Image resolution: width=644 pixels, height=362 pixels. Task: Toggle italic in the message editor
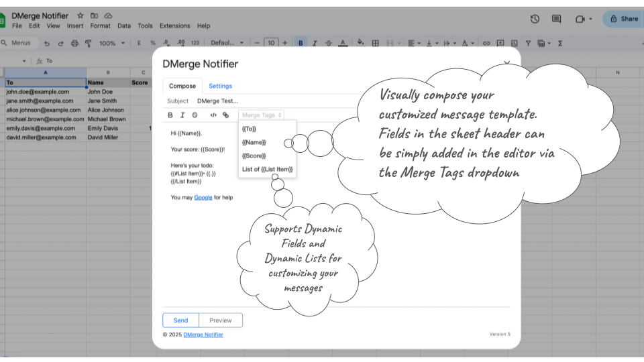click(x=182, y=115)
